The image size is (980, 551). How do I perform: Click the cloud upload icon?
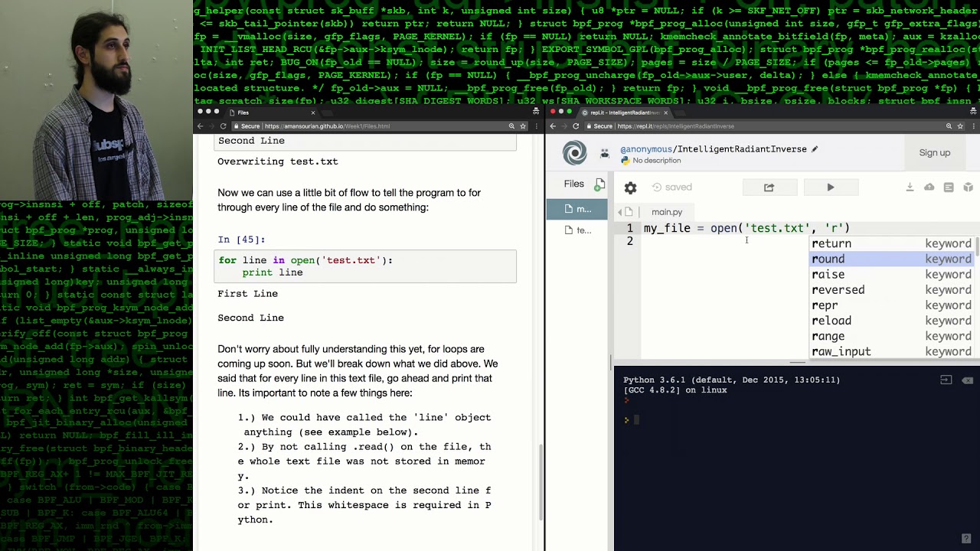coord(929,187)
